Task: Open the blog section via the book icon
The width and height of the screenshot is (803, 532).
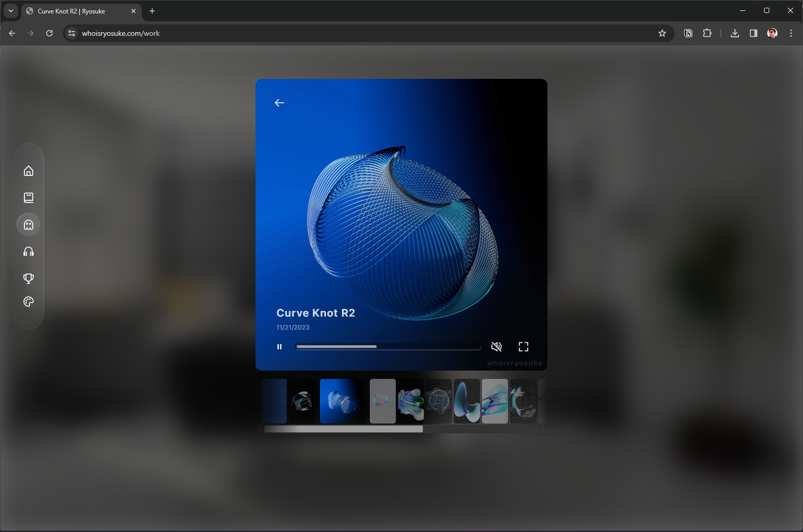Action: 29,197
